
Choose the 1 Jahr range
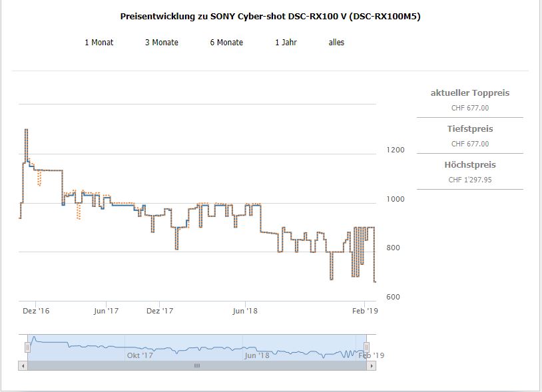[x=286, y=43]
